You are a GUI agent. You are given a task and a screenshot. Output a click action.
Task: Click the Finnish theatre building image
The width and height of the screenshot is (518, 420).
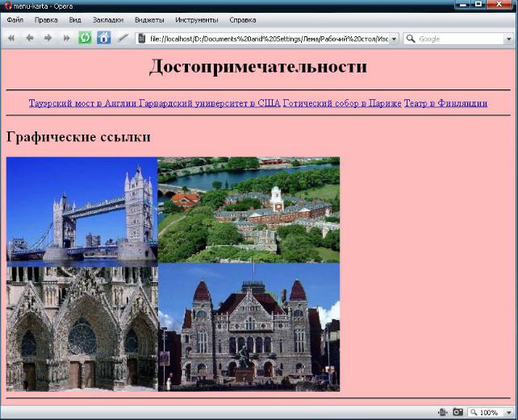249,327
